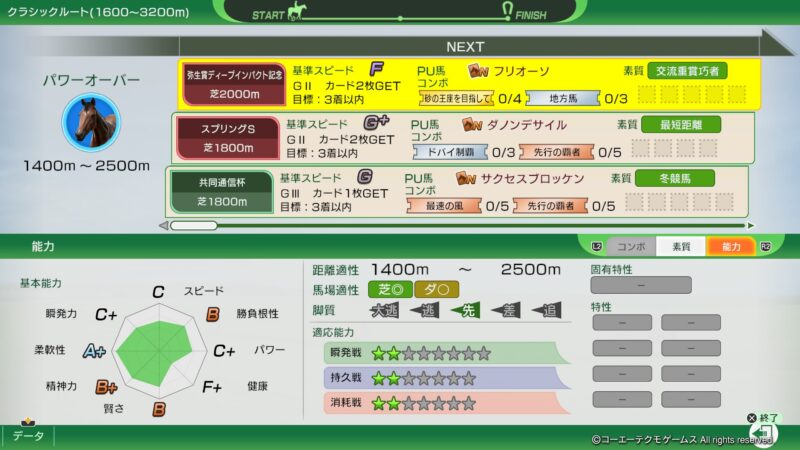
Task: Click the 終了 exit button
Action: 763,418
